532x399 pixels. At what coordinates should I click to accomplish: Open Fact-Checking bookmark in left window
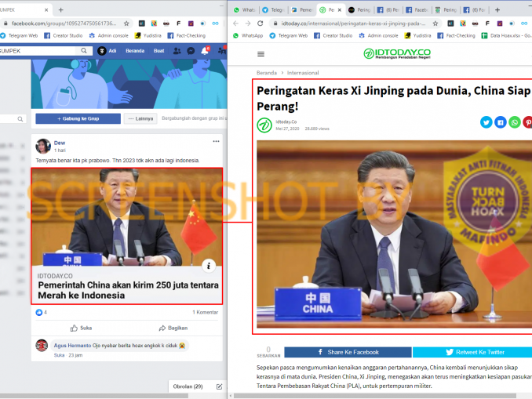pos(187,35)
